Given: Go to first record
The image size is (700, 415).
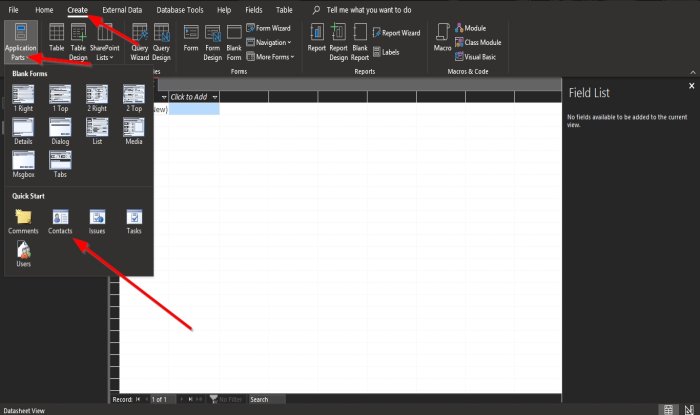Looking at the screenshot, I should pyautogui.click(x=138, y=399).
